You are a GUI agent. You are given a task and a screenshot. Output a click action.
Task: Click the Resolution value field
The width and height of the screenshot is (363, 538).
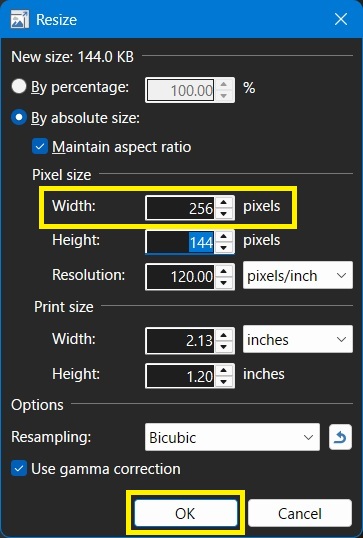[180, 277]
